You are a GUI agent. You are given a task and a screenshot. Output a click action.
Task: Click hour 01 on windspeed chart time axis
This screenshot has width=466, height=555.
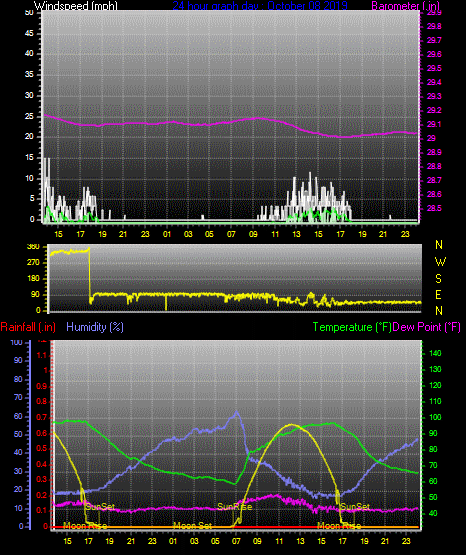(x=167, y=234)
